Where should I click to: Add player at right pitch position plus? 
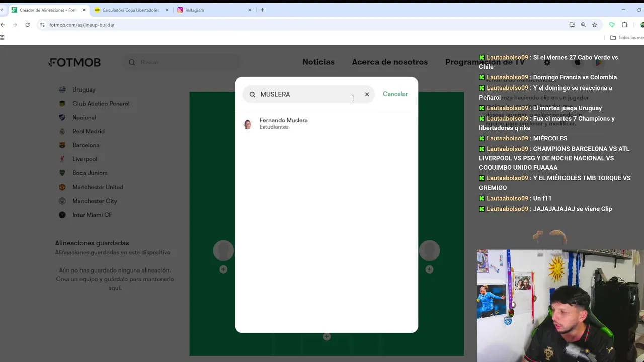point(429,269)
